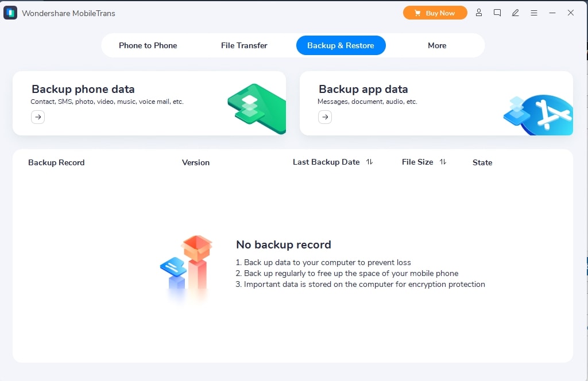Switch to the Phone to Phone tab

(x=148, y=45)
